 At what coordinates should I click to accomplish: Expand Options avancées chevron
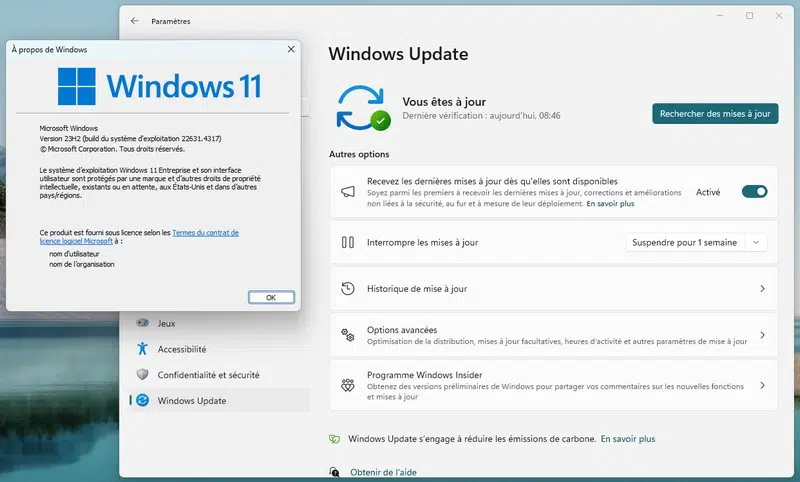762,335
